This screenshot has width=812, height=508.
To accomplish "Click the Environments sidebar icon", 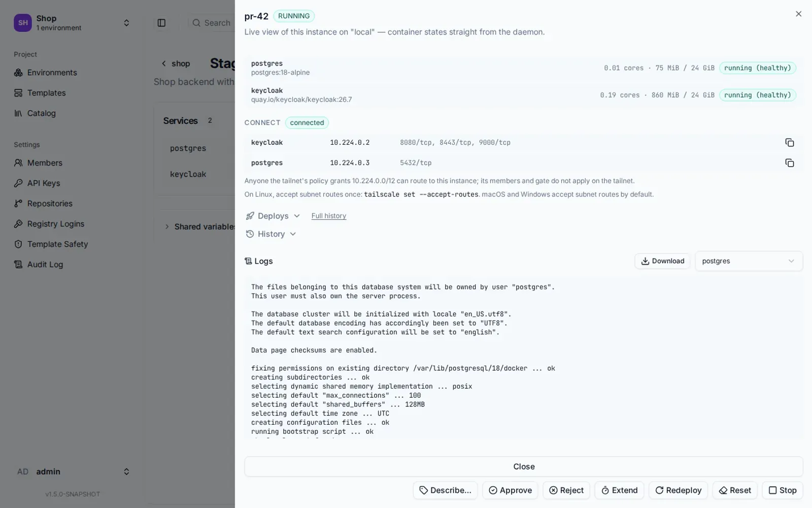I will [18, 73].
